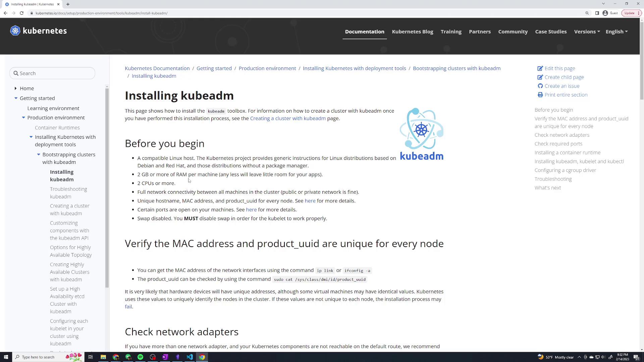Reload the page with the refresh icon
The width and height of the screenshot is (644, 362).
(21, 13)
